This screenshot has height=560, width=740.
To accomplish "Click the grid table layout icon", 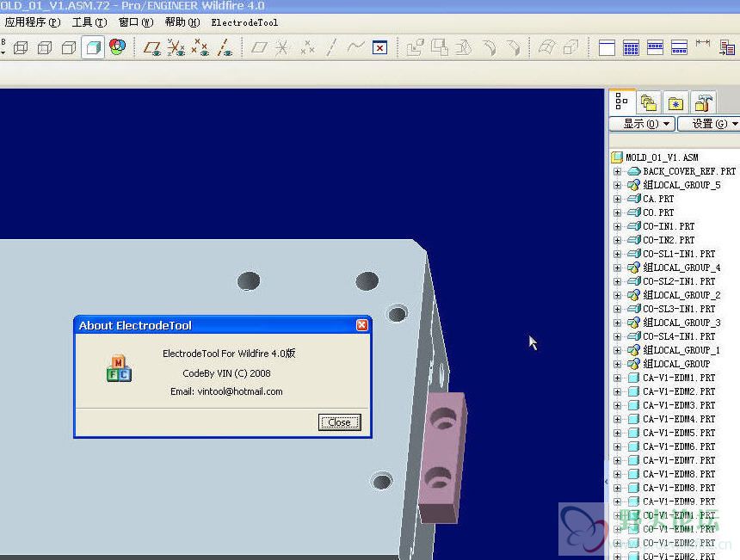I will 631,47.
